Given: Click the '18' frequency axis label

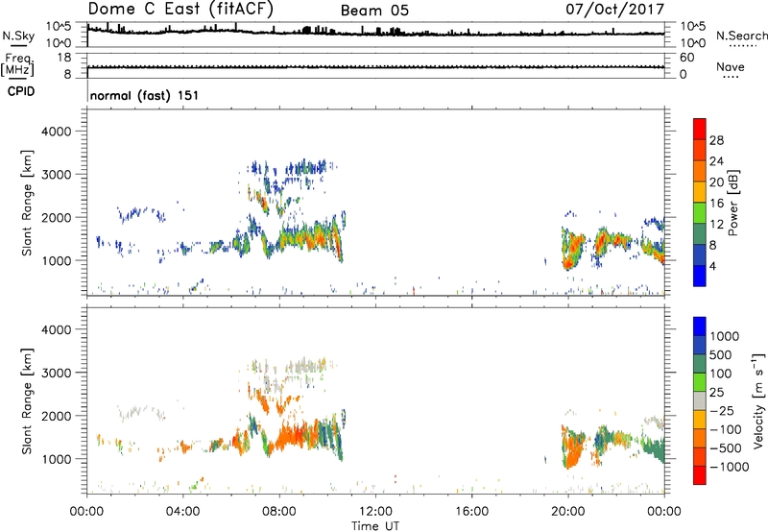Looking at the screenshot, I should click(x=63, y=58).
